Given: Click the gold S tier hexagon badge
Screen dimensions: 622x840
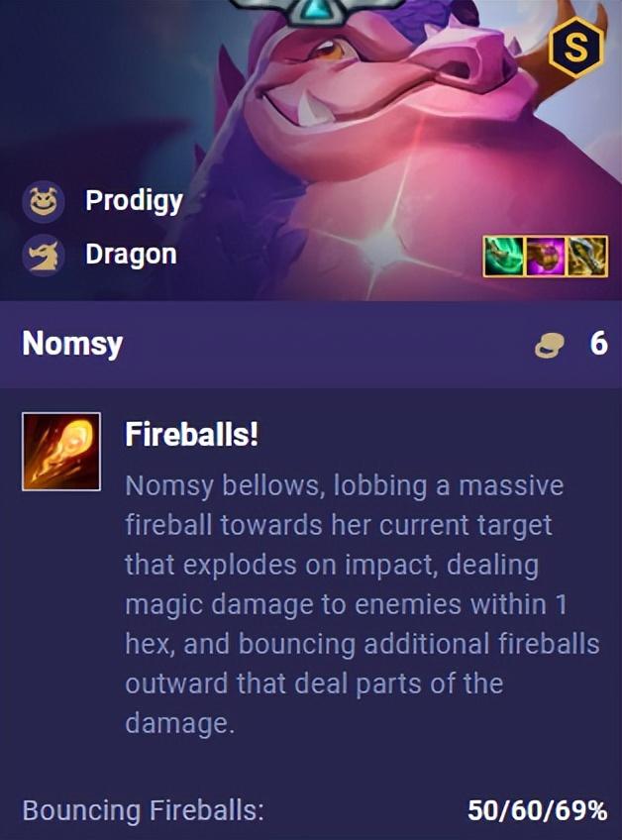Looking at the screenshot, I should coord(575,48).
